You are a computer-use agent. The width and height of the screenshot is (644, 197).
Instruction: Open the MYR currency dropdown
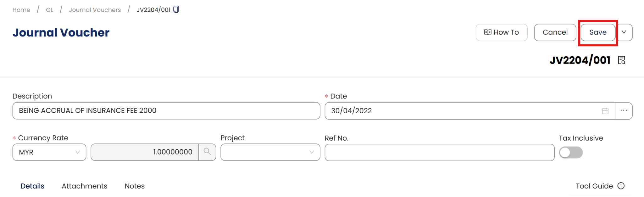point(49,152)
